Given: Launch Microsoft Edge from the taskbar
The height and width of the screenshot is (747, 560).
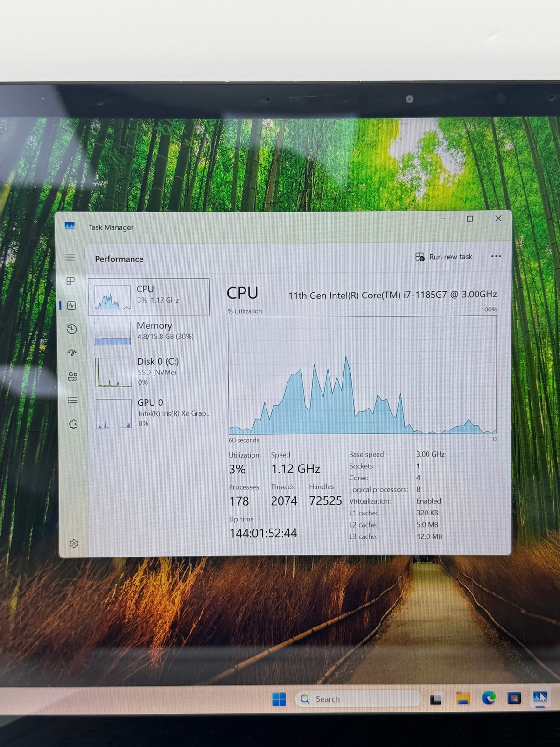Looking at the screenshot, I should [489, 698].
